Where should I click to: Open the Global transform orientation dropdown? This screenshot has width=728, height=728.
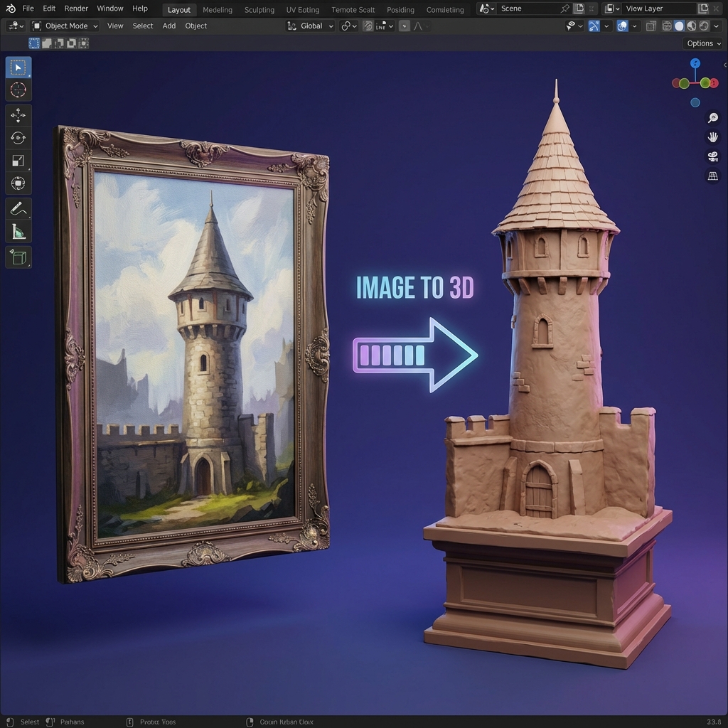[x=310, y=26]
